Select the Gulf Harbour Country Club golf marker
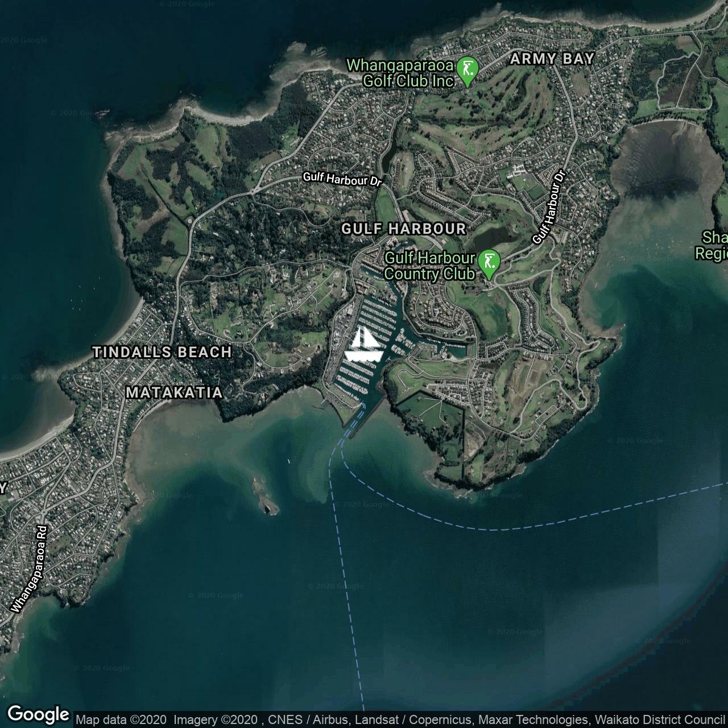This screenshot has width=728, height=728. coord(489,263)
